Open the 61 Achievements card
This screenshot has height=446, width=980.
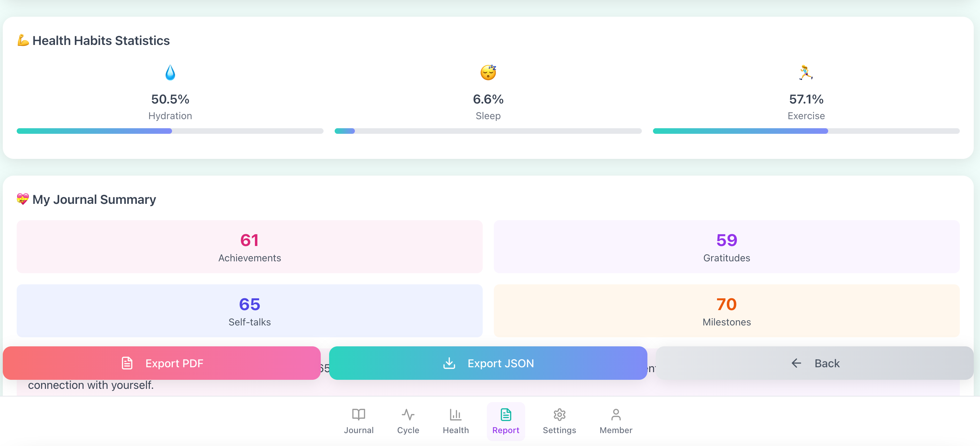(x=250, y=247)
